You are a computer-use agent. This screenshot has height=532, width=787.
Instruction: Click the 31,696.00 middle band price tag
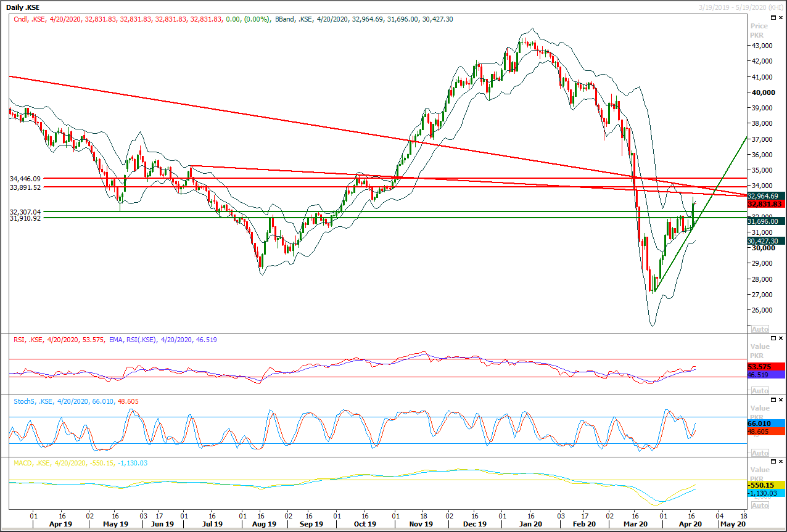pyautogui.click(x=765, y=221)
